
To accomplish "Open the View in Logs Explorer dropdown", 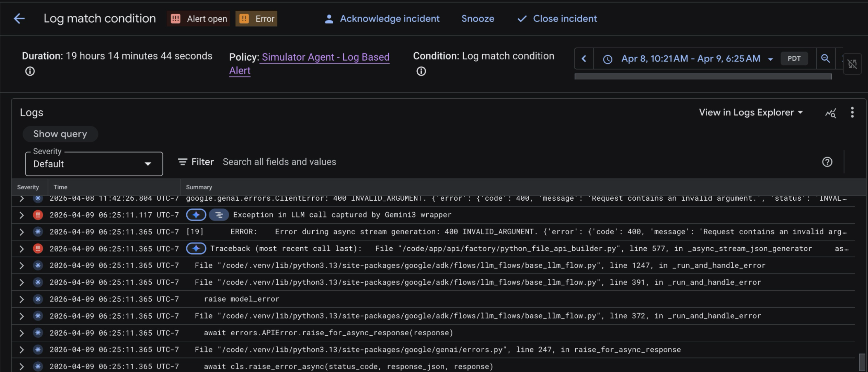I will pyautogui.click(x=751, y=113).
